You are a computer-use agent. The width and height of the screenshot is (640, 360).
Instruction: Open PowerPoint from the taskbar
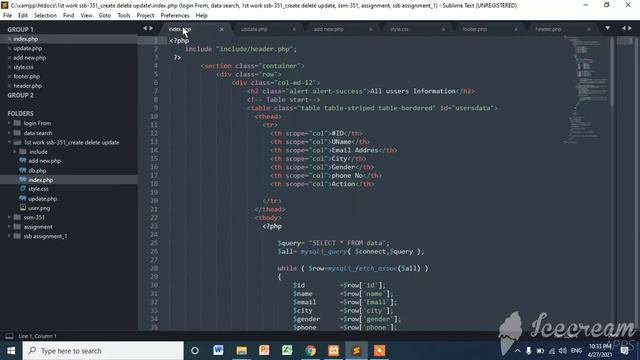(264, 351)
